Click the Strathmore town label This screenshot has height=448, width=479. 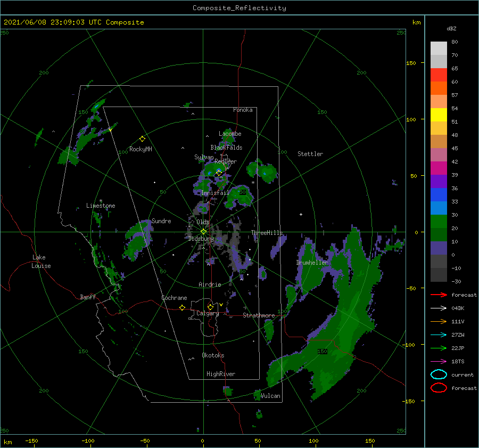[x=259, y=315]
